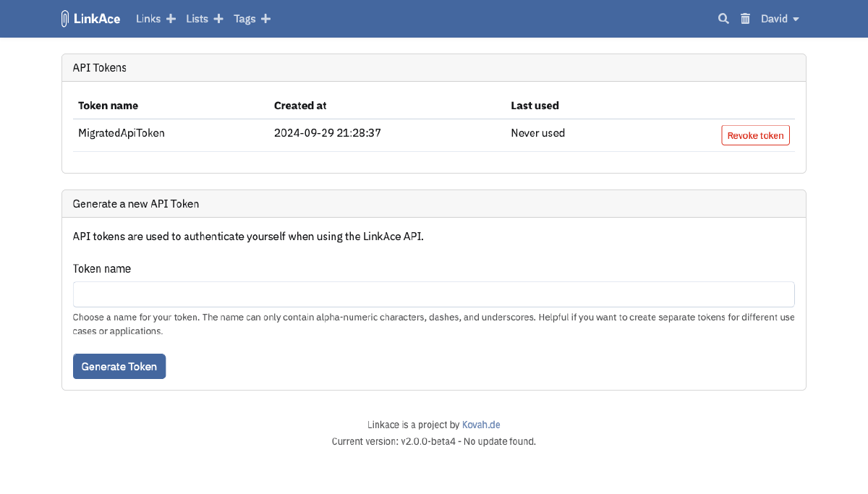Open the Lists menu item
Screen dimensions: 868x494
click(x=196, y=18)
